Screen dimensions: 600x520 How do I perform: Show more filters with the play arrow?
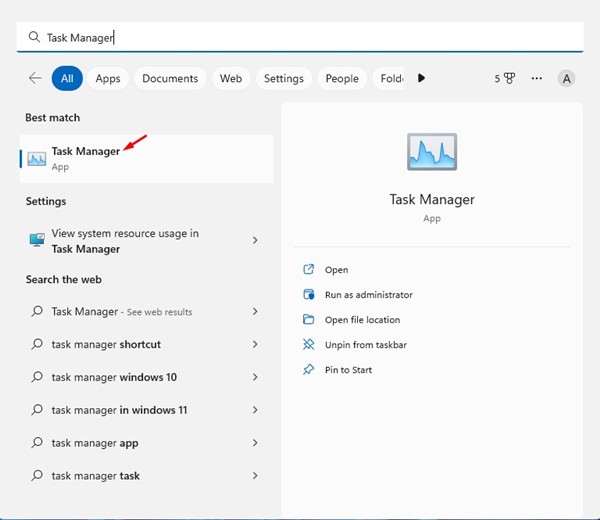(x=421, y=78)
